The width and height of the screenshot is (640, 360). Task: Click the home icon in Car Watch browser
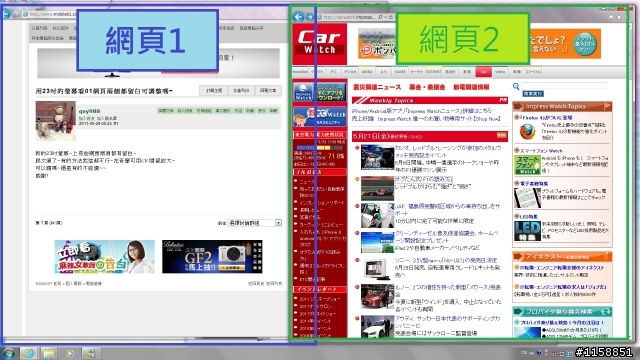611,17
